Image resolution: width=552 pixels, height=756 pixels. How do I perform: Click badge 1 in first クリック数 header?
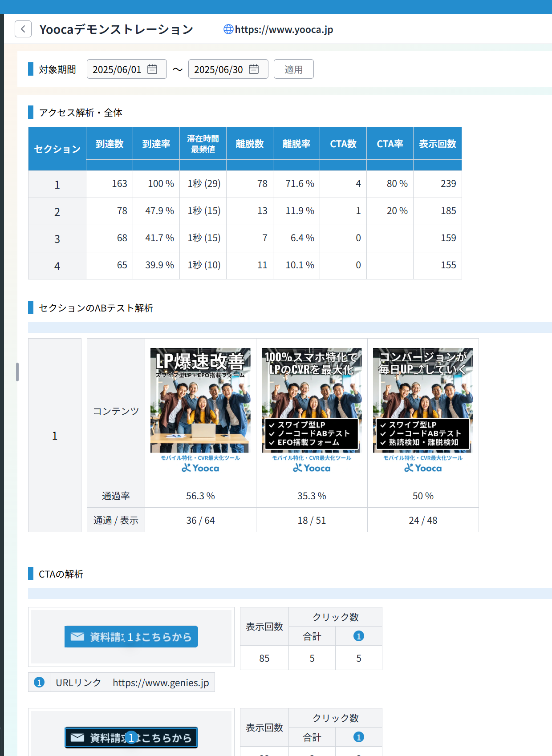(x=358, y=636)
